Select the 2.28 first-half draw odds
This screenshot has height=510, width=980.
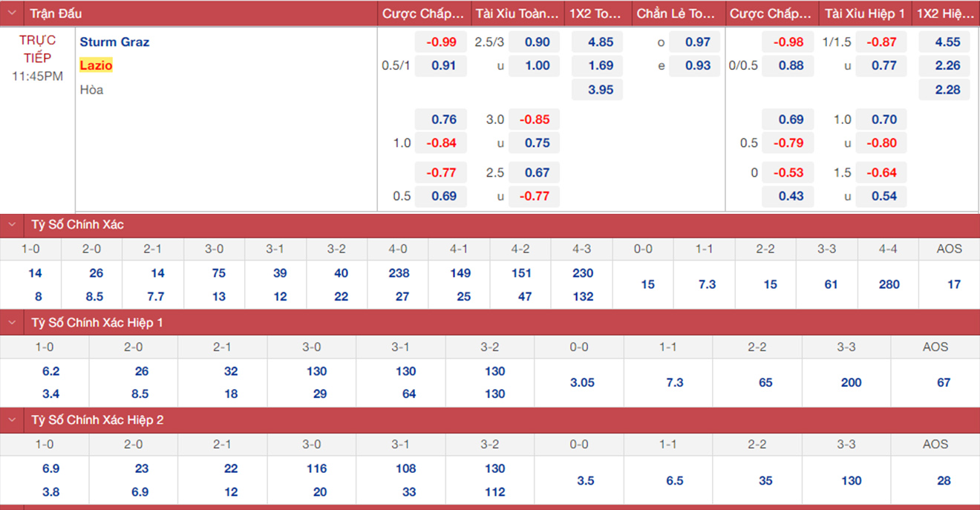pos(947,90)
